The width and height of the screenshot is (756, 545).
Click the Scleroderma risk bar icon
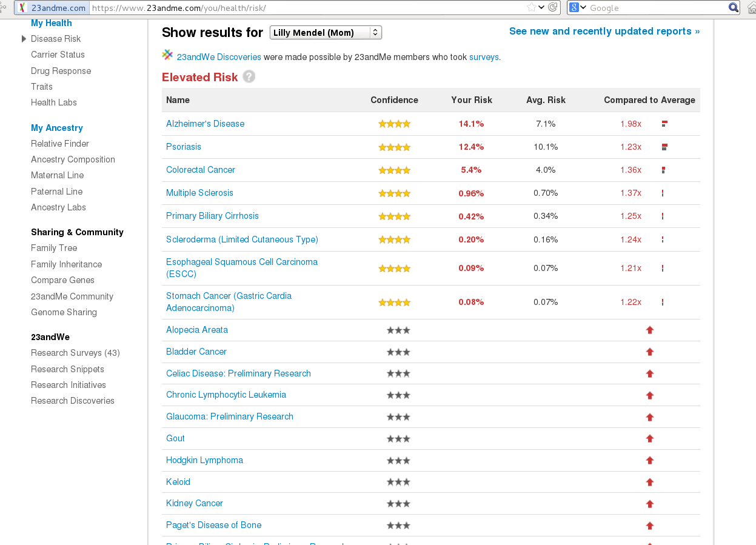[x=663, y=239]
